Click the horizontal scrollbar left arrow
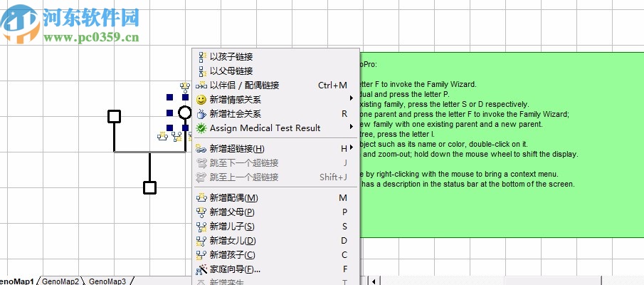 click(374, 281)
